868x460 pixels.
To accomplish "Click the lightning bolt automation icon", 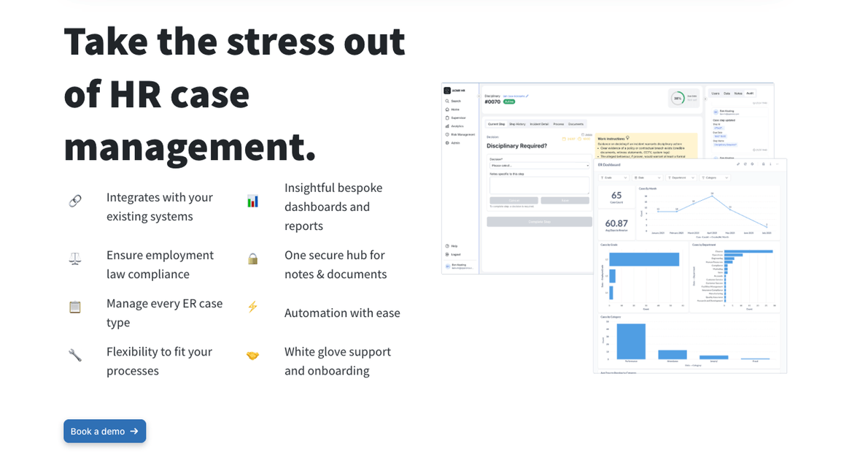I will [252, 307].
